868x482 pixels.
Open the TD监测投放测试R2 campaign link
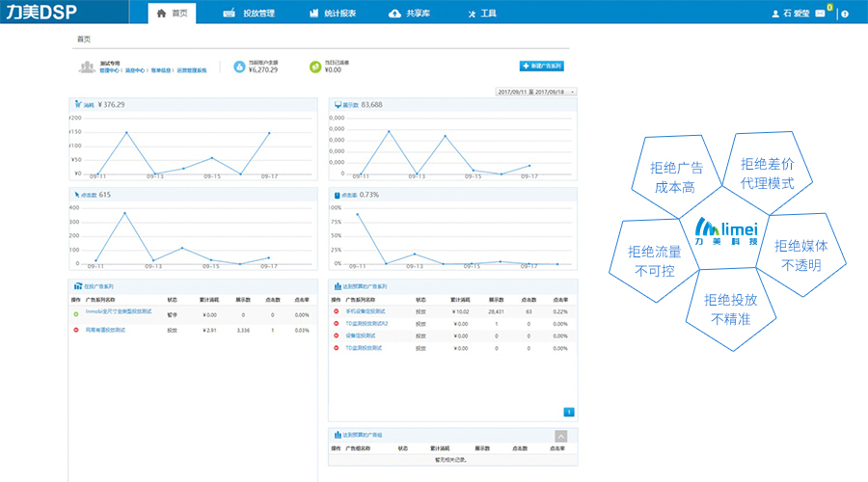(367, 324)
